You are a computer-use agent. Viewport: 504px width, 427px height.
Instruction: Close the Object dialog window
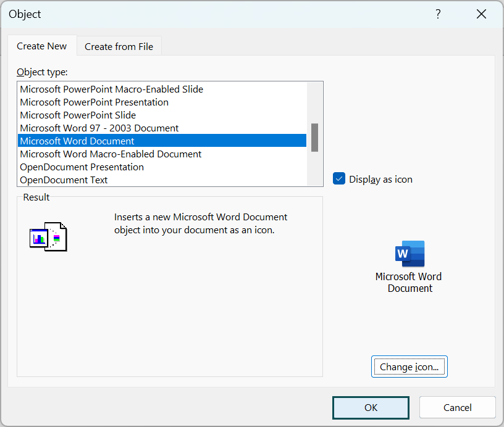481,14
